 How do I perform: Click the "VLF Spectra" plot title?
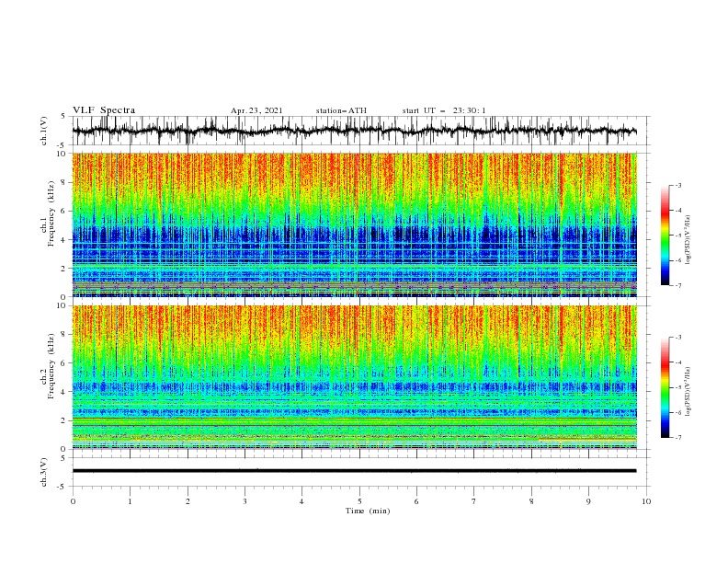[104, 110]
